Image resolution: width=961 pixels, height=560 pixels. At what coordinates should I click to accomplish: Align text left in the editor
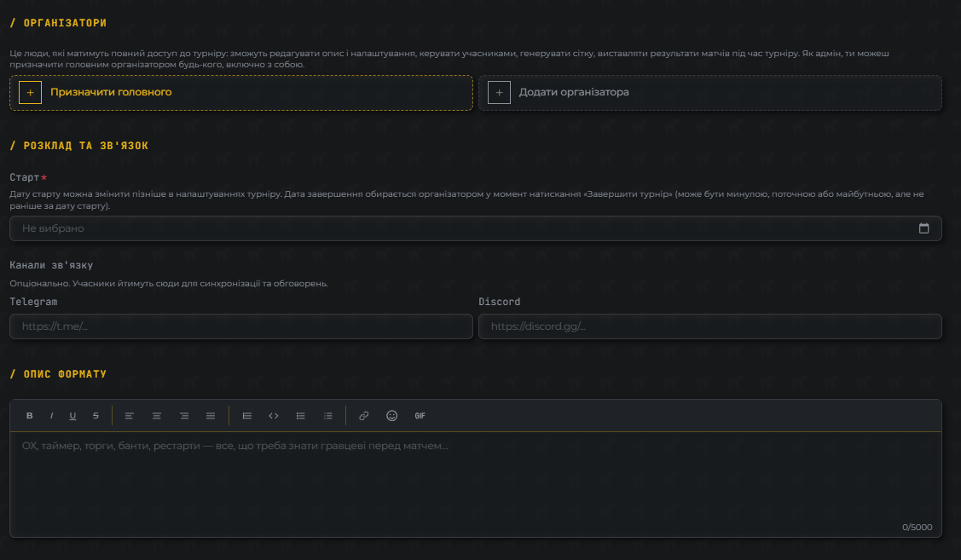click(130, 415)
